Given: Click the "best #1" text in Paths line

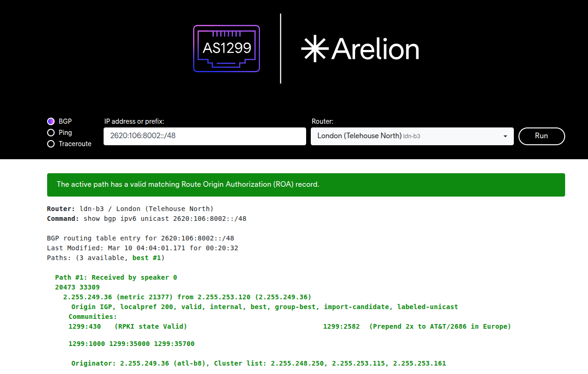Looking at the screenshot, I should (x=147, y=258).
